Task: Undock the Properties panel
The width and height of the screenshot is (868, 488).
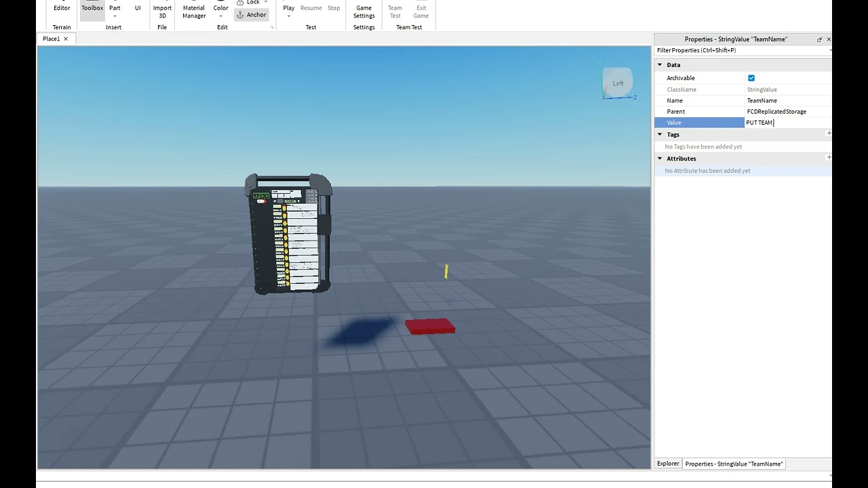Action: 819,39
